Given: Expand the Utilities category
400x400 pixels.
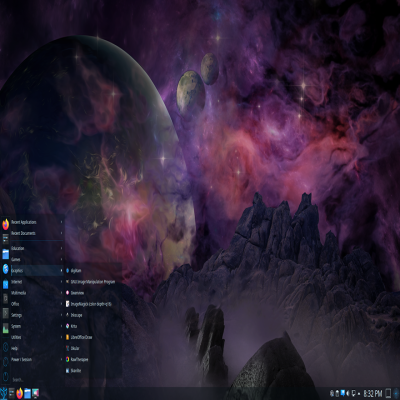Looking at the screenshot, I should [x=37, y=337].
